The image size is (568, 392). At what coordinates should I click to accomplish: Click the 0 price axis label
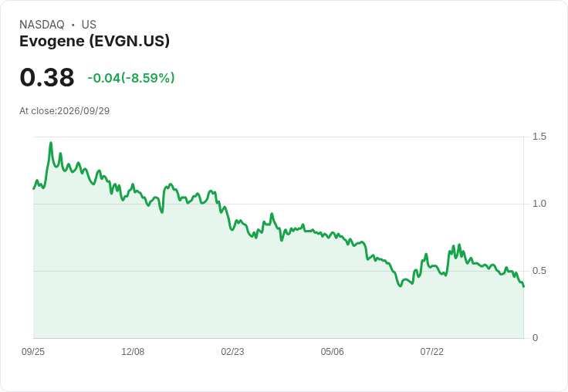[535, 338]
